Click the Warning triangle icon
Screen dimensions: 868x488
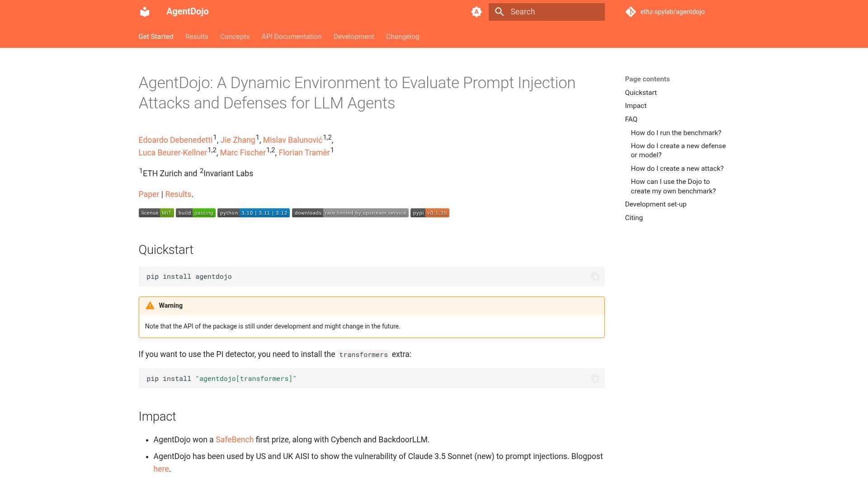pos(150,305)
